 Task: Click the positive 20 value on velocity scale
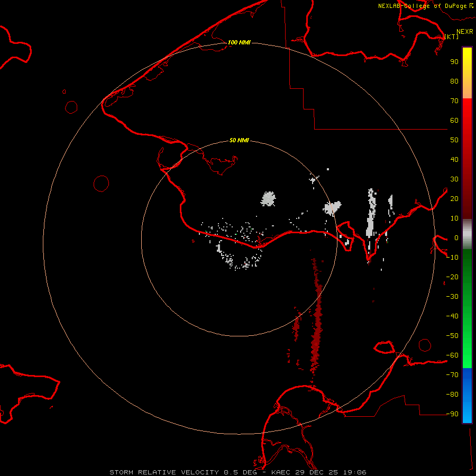[x=454, y=198]
